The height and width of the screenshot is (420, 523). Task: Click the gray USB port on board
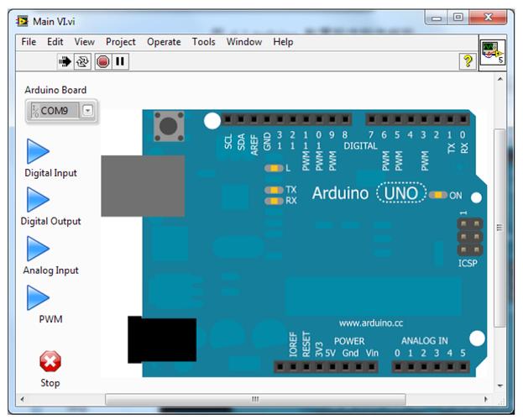143,186
